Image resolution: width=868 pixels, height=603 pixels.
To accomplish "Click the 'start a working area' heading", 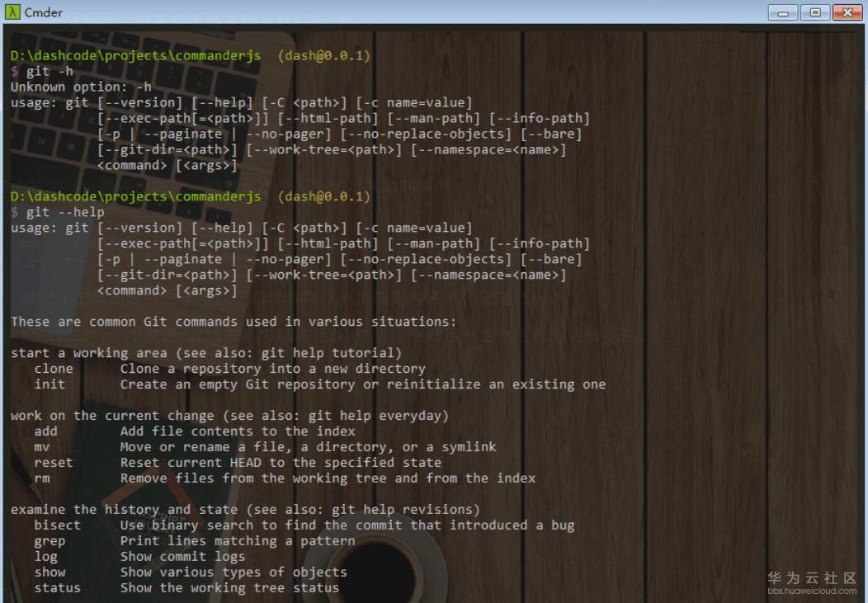I will click(206, 353).
